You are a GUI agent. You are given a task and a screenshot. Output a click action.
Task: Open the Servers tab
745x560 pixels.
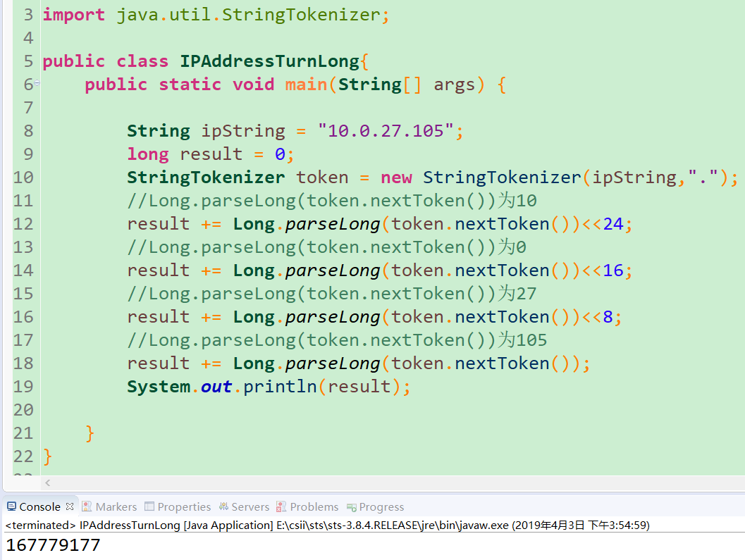[x=250, y=506]
